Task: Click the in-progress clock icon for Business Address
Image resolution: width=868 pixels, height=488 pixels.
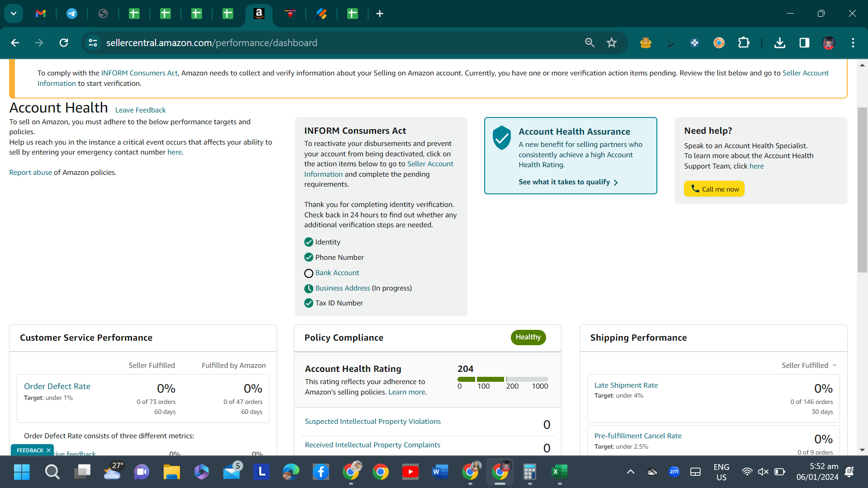Action: [x=309, y=289]
